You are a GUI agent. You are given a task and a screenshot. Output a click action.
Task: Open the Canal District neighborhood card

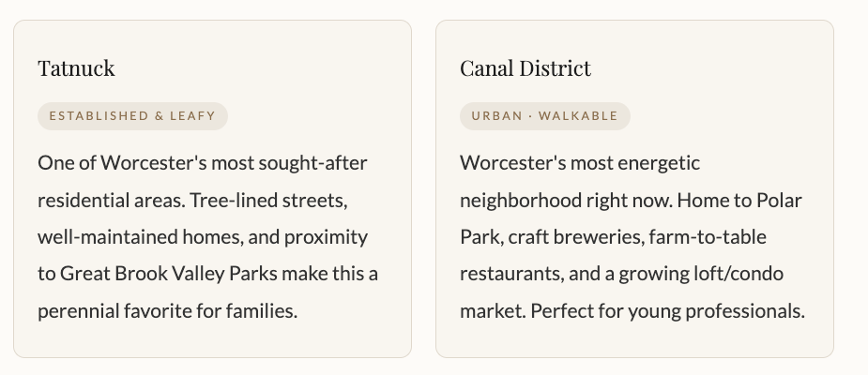[634, 337]
